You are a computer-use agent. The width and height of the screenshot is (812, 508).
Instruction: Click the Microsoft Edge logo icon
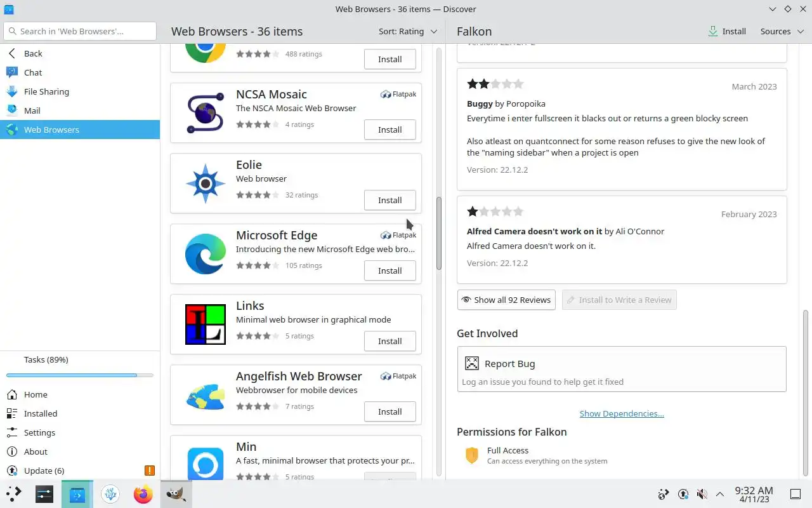tap(206, 254)
